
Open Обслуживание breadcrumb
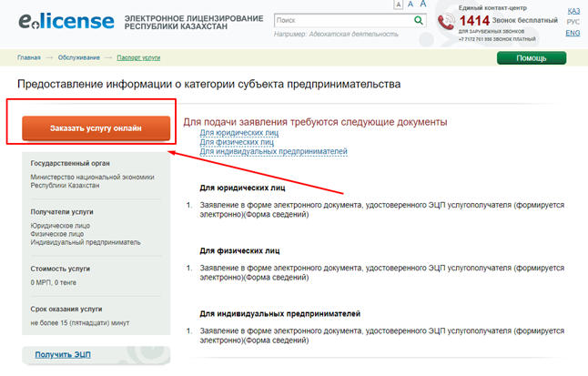78,57
